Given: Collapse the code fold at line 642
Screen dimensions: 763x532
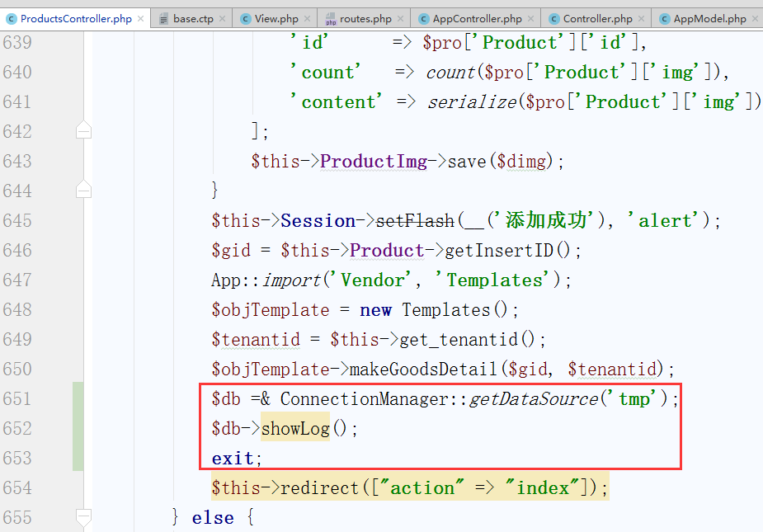Looking at the screenshot, I should pyautogui.click(x=83, y=131).
